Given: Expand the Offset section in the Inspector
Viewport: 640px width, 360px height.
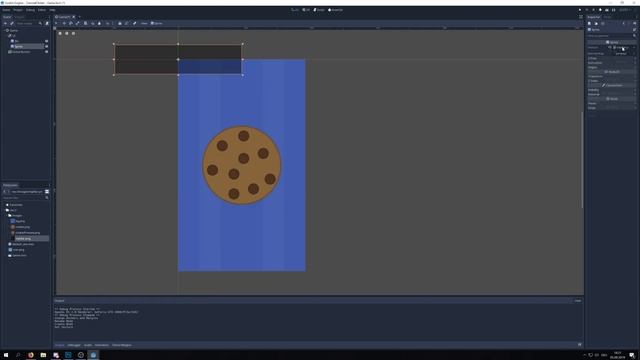Looking at the screenshot, I should click(611, 58).
